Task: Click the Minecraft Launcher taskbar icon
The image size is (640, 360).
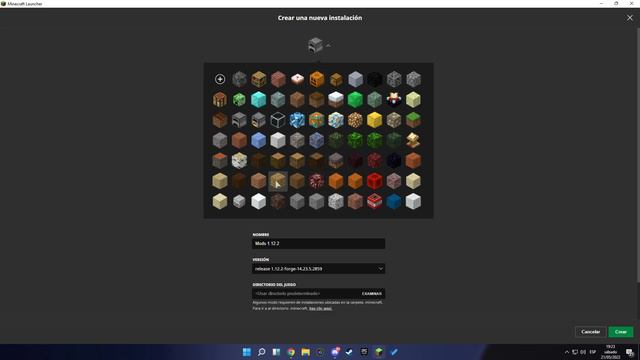Action: [379, 352]
